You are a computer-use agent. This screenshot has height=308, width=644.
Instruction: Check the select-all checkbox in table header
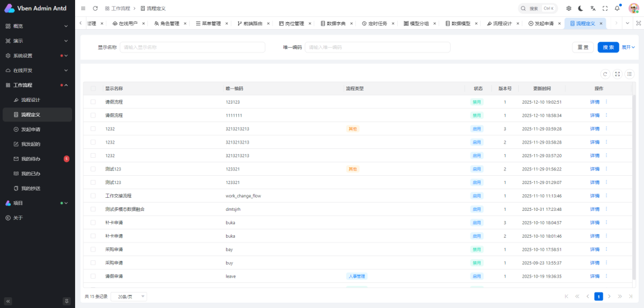93,89
